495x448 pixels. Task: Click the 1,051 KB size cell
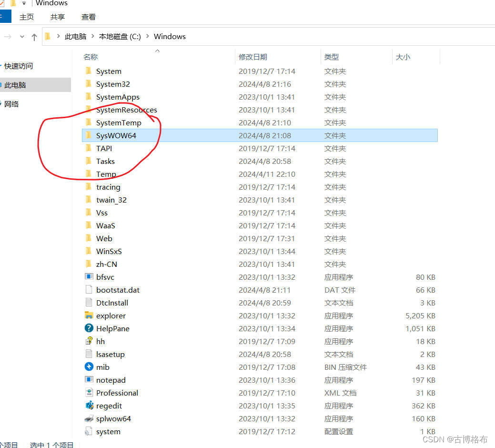[x=420, y=329]
